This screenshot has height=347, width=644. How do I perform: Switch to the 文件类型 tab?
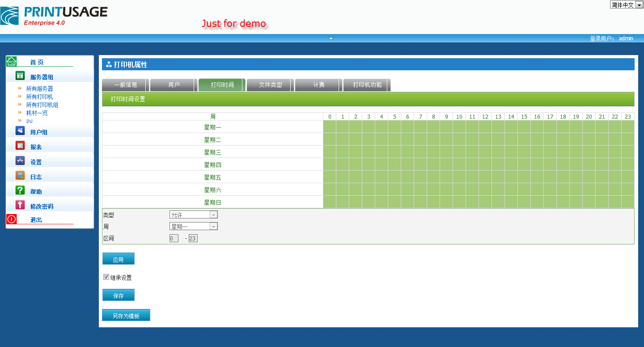coord(270,85)
